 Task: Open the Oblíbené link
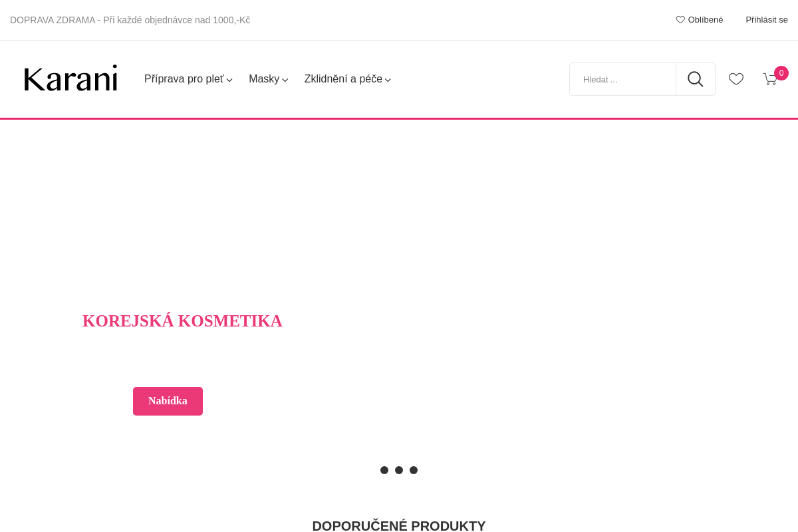coord(706,20)
